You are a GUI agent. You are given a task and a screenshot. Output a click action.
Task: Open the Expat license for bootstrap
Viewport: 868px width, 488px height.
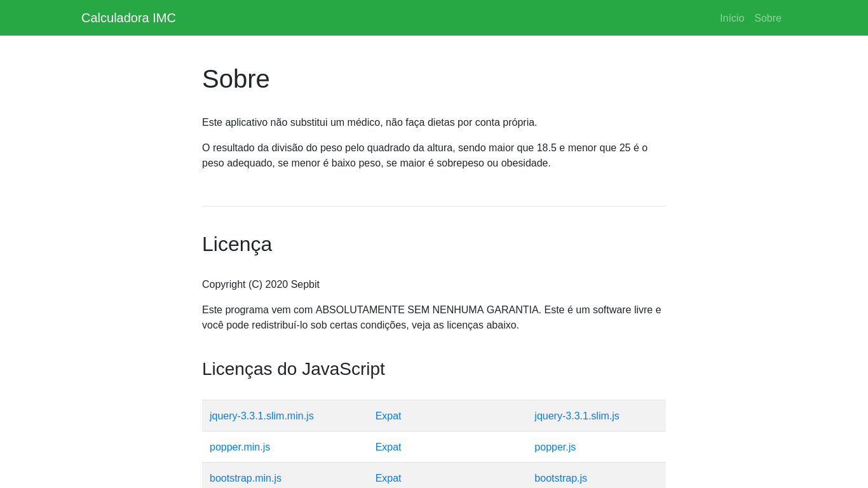(x=388, y=478)
